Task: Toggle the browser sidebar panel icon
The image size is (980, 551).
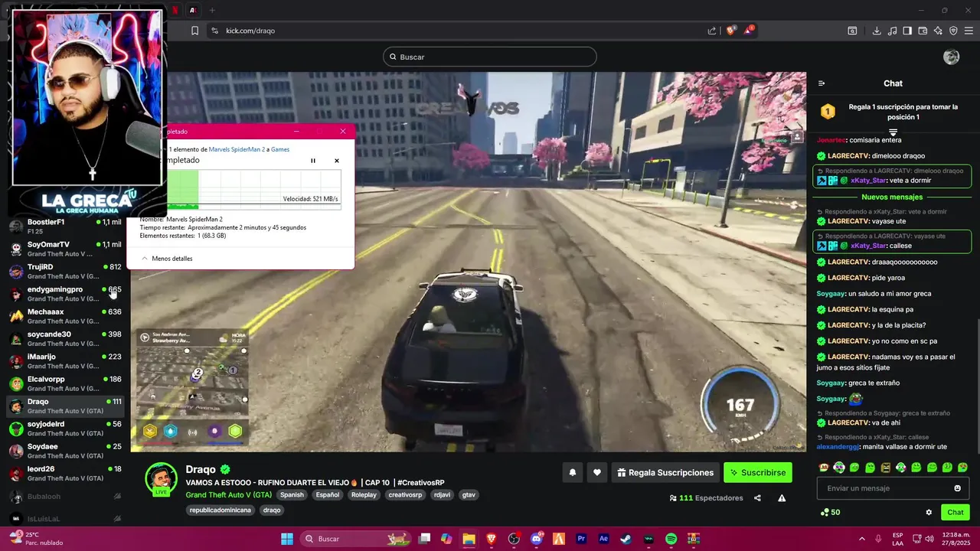Action: [x=907, y=31]
